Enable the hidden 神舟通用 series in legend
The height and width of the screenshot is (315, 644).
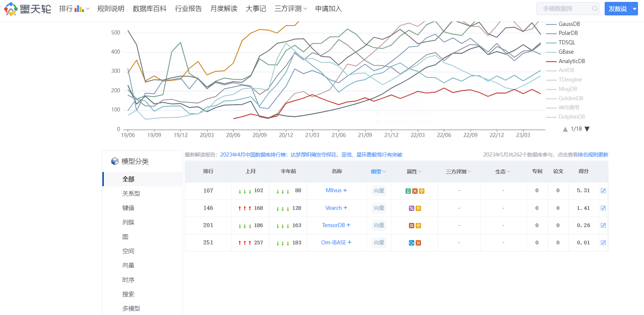563,107
